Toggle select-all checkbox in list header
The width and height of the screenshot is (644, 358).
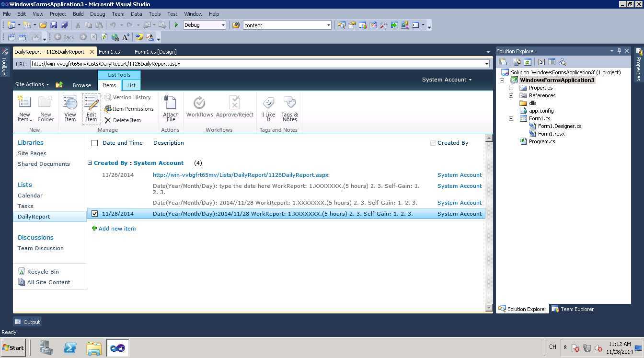click(94, 143)
